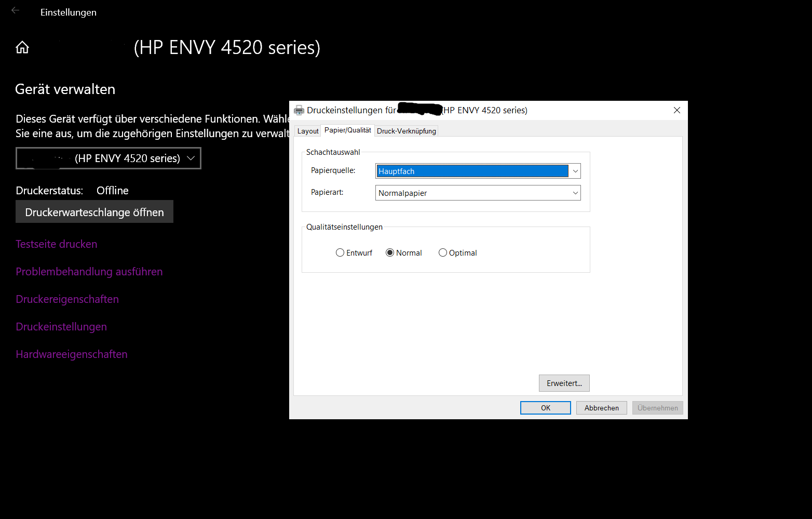
Task: Run Problembehandlung ausführen
Action: 89,272
